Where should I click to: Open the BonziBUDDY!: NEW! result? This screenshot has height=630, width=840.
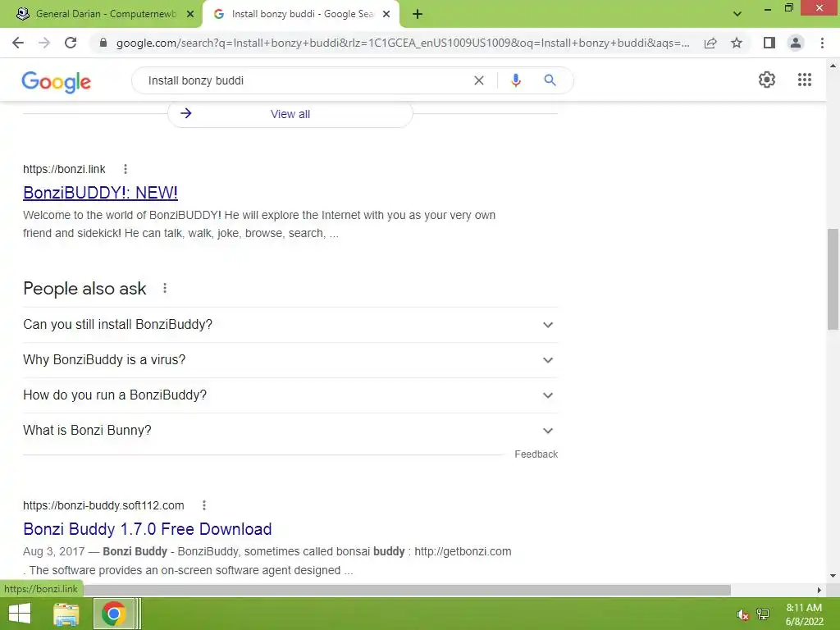(100, 192)
